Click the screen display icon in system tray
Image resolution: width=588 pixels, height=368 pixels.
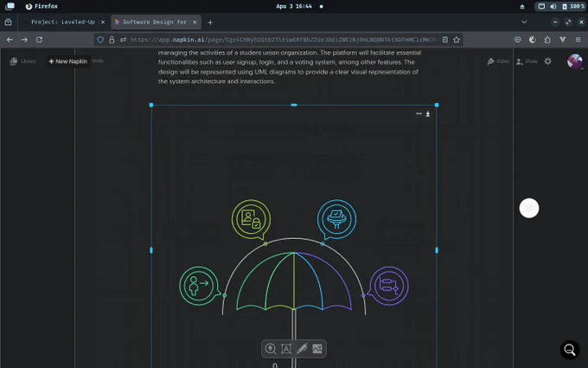(541, 6)
